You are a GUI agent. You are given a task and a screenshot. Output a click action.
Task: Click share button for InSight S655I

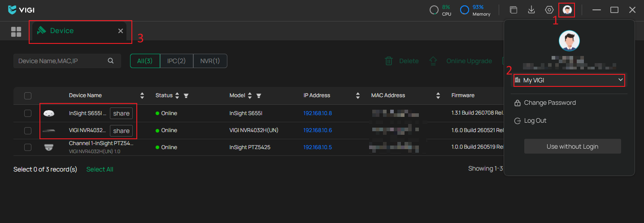pos(121,113)
